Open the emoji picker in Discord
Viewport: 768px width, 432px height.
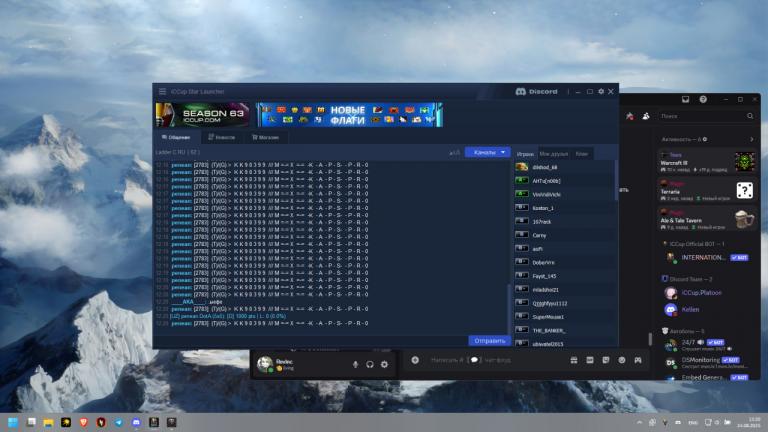click(622, 360)
